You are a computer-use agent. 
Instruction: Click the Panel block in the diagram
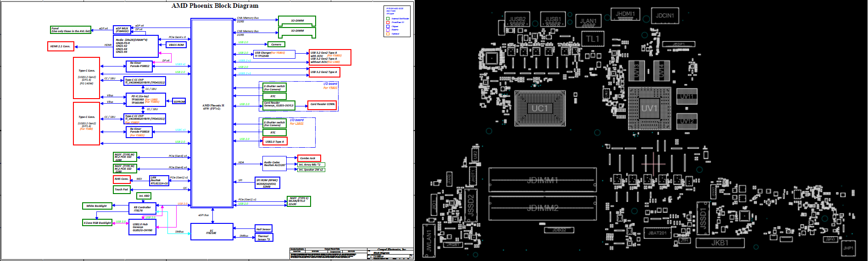pyautogui.click(x=71, y=30)
